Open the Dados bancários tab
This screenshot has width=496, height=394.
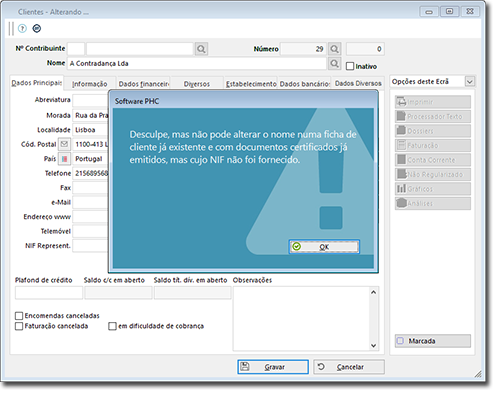click(x=305, y=84)
